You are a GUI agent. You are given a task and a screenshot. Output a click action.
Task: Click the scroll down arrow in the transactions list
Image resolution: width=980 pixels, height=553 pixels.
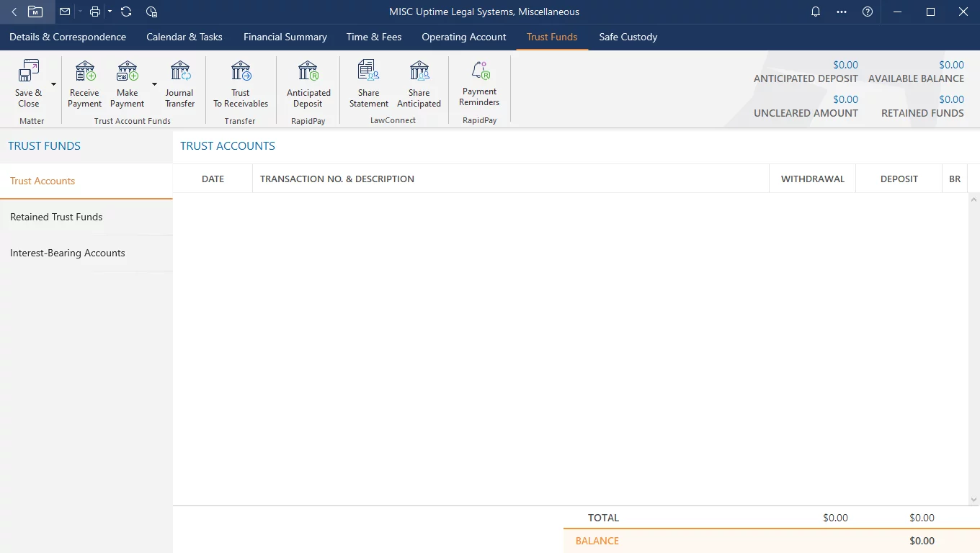click(974, 500)
